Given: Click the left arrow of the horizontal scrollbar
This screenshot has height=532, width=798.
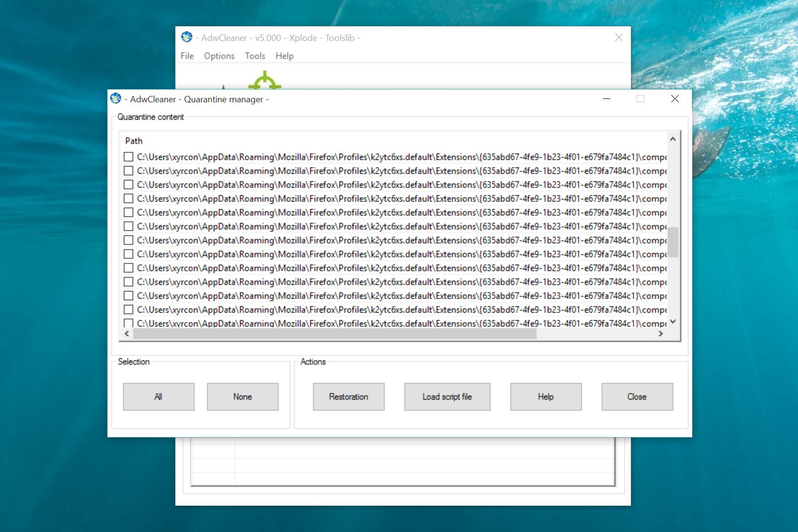Looking at the screenshot, I should [127, 334].
